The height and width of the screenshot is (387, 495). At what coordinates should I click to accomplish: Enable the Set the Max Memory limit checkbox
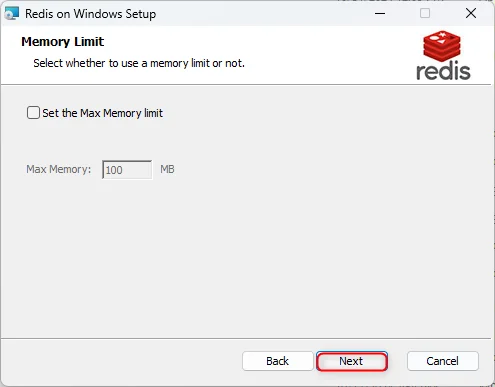(33, 113)
